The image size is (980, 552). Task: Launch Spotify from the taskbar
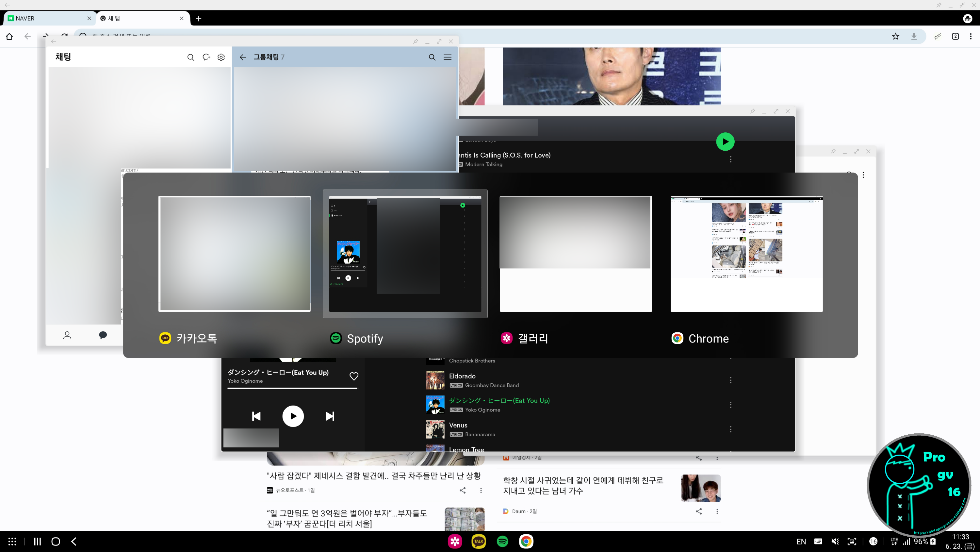pos(502,541)
